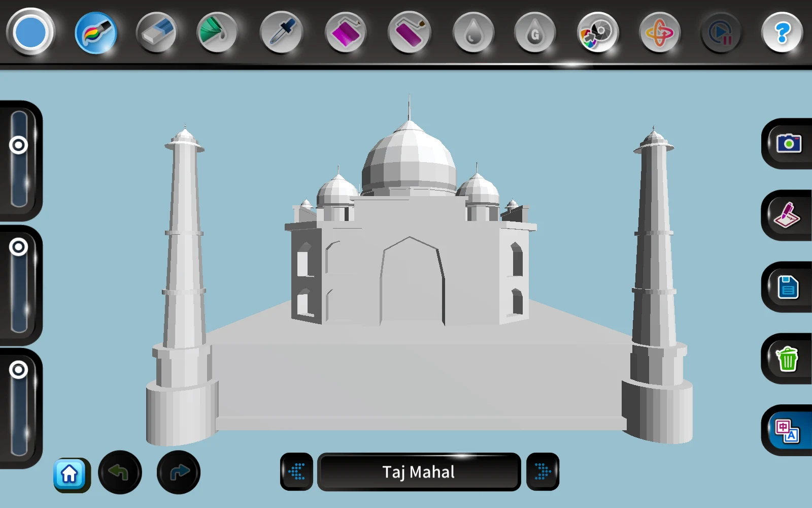Select the rainbow paintbrush tool
The image size is (812, 508).
click(96, 34)
